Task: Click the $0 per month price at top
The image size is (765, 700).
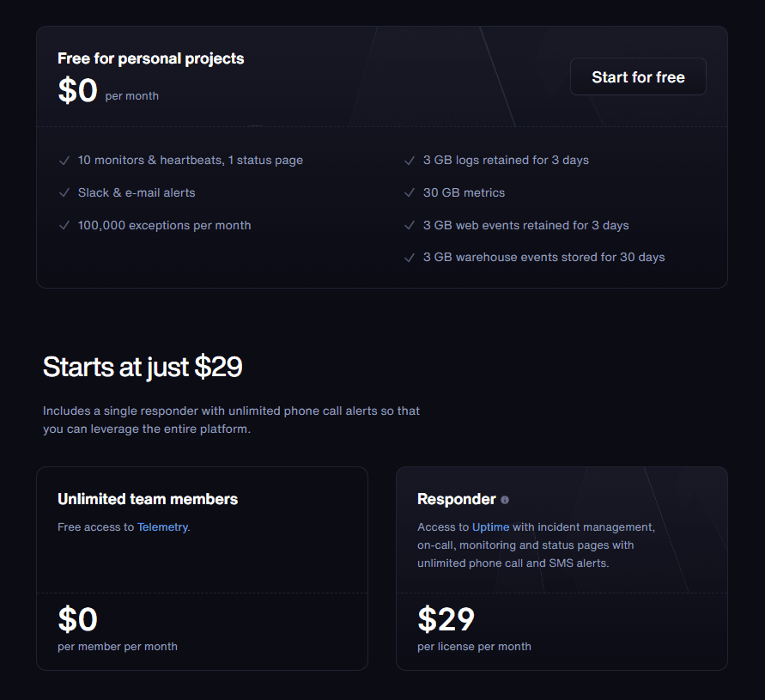Action: (x=78, y=90)
